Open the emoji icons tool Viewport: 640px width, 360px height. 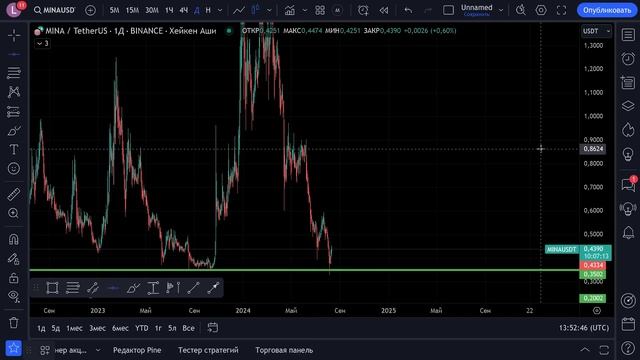(14, 169)
